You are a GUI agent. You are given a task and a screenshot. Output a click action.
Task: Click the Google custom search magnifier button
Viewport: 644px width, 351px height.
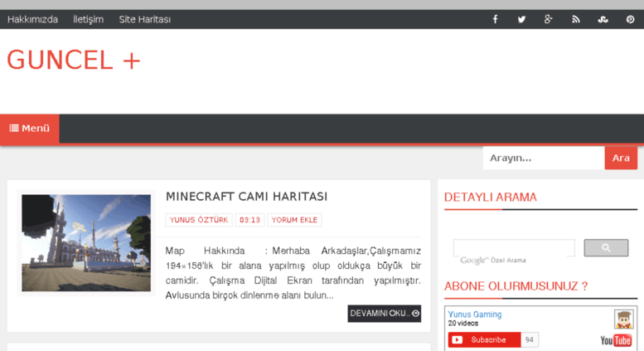(606, 248)
